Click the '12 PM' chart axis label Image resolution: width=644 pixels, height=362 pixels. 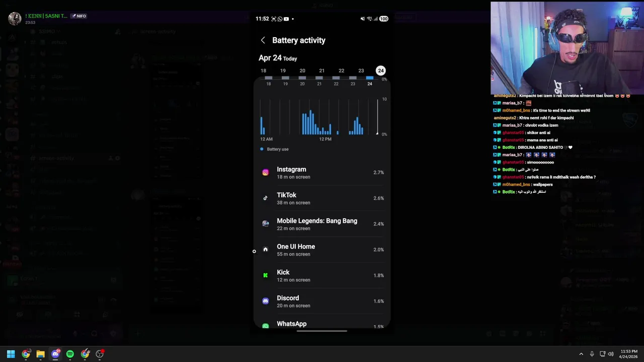click(325, 139)
